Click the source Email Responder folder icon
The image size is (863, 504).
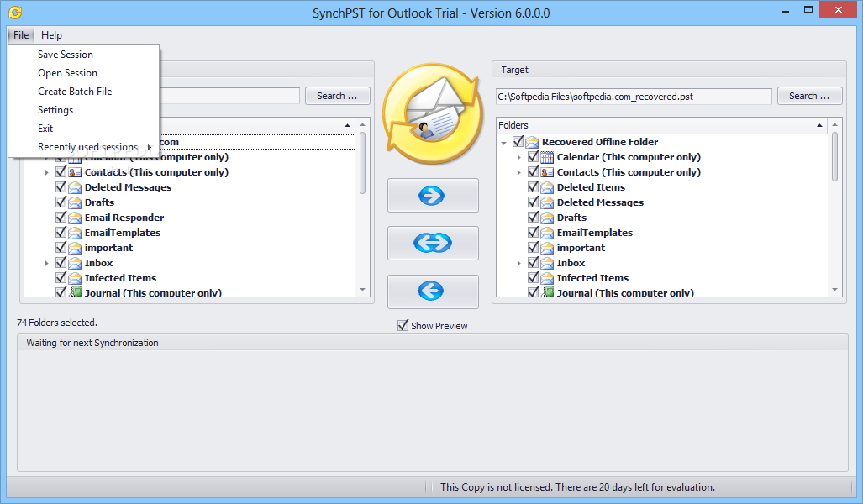75,218
